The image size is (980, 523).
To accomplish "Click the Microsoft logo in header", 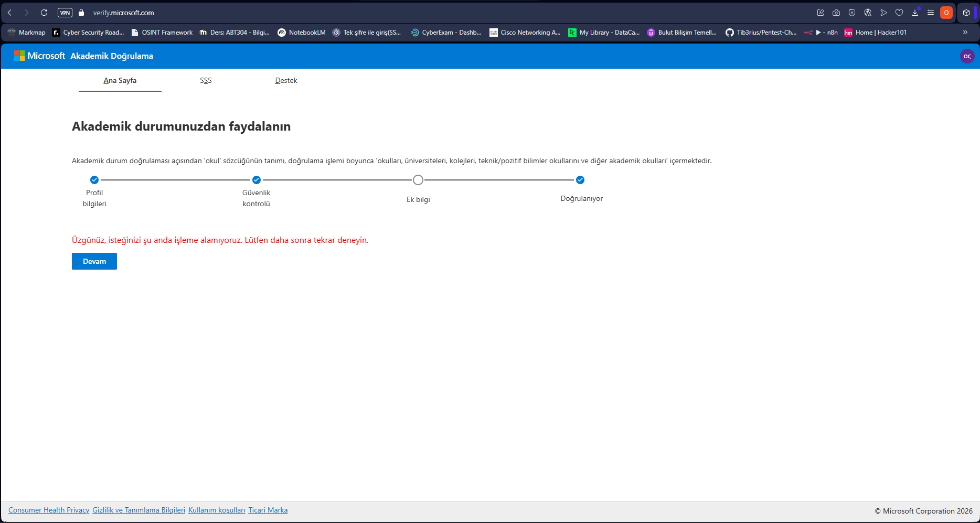I will pyautogui.click(x=39, y=56).
